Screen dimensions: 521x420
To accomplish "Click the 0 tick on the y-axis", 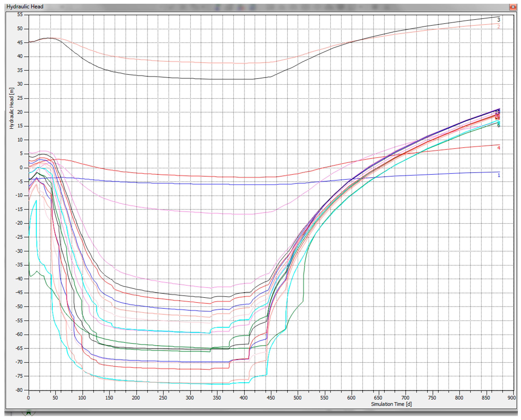I will [21, 167].
